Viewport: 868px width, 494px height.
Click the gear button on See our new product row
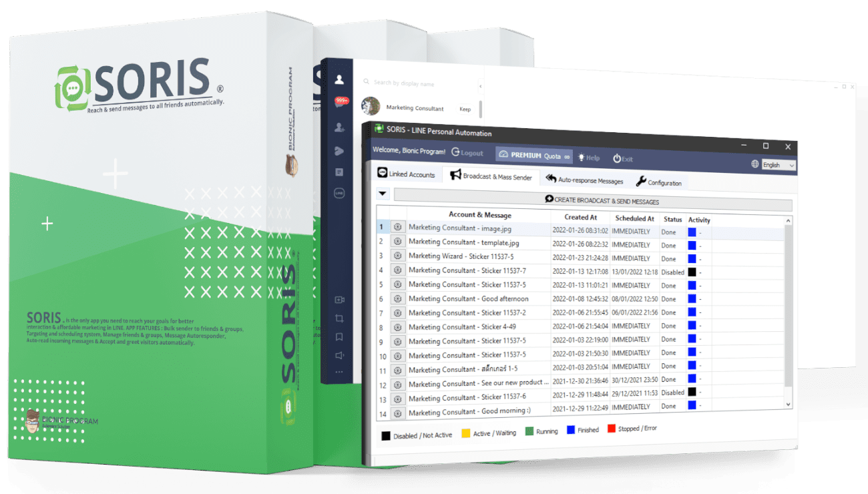coord(398,385)
